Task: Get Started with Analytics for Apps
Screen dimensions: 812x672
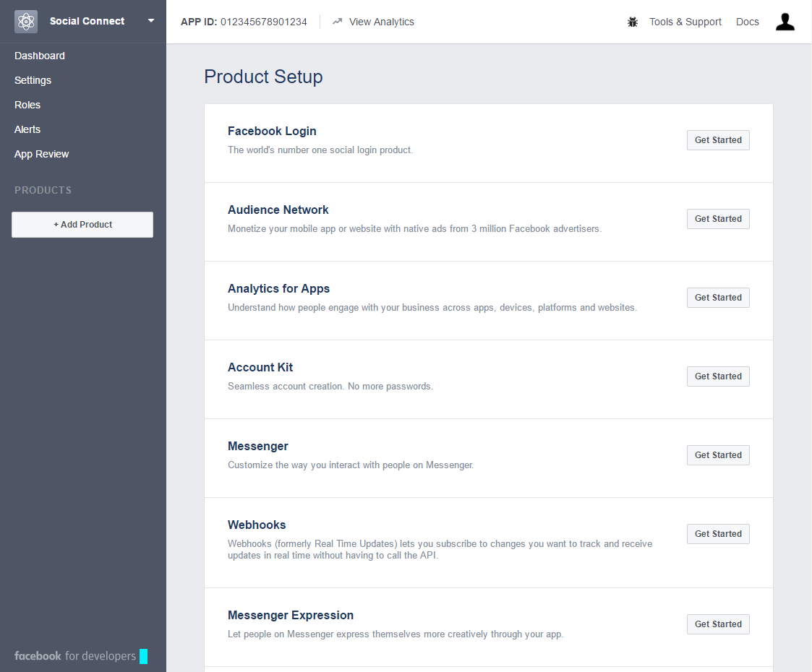Action: pos(718,298)
